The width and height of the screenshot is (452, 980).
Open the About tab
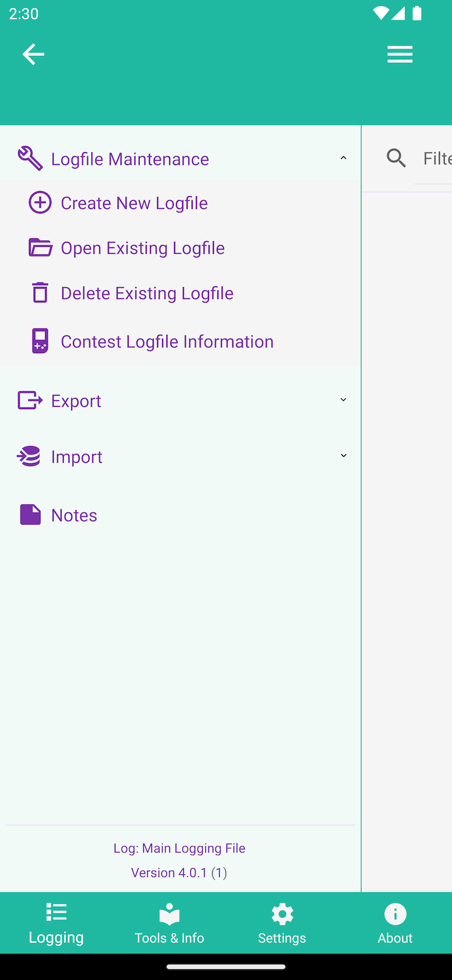[x=395, y=923]
